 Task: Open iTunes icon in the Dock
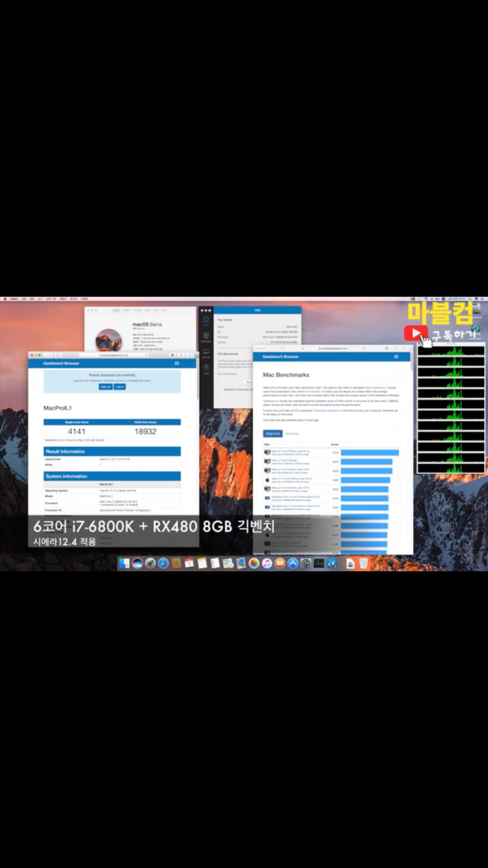[267, 563]
